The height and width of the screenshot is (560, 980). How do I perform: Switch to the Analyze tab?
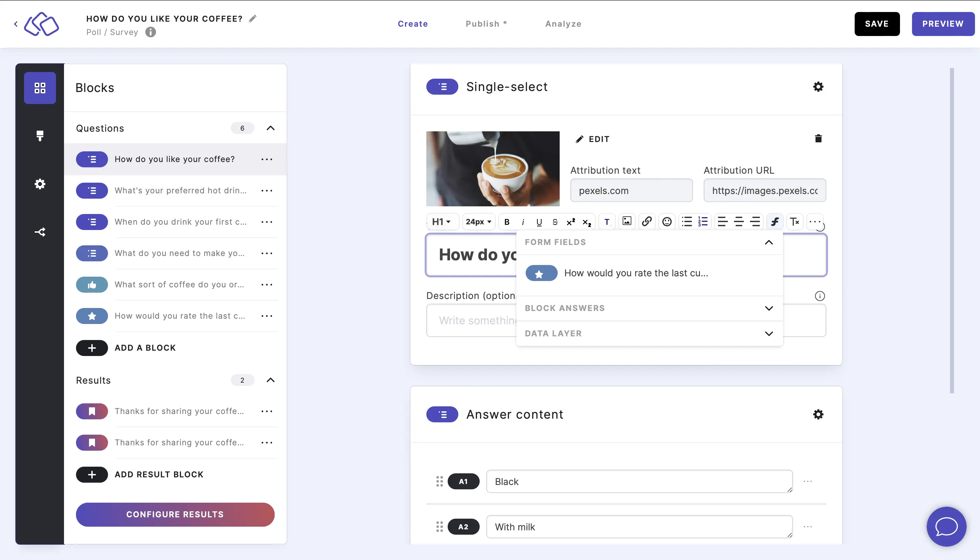[x=563, y=24]
